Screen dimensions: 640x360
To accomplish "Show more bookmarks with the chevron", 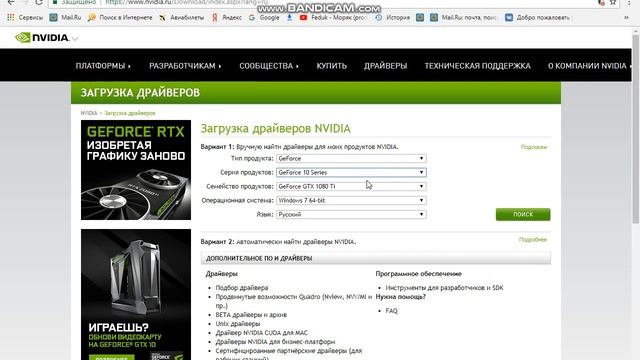I will pyautogui.click(x=626, y=18).
